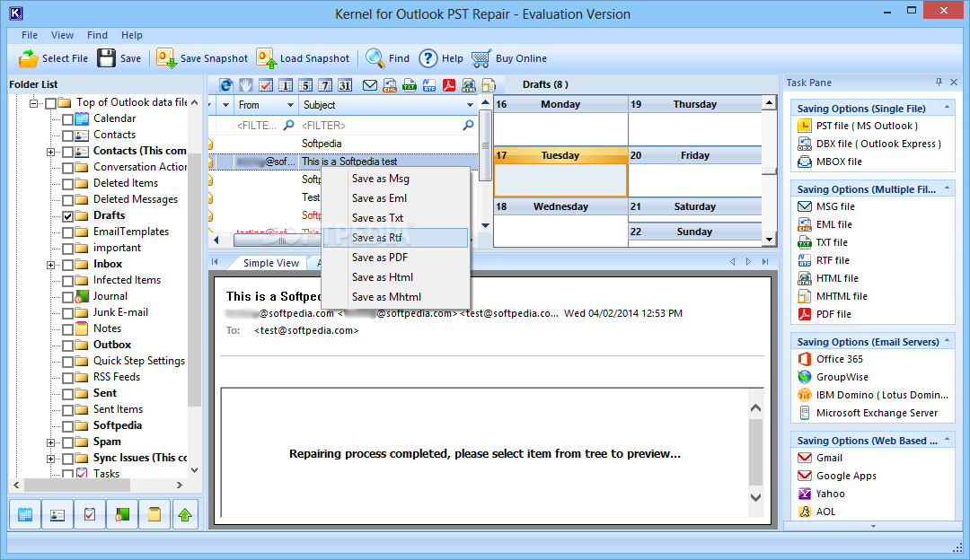The image size is (970, 560).
Task: Click the Save Snapshot toolbar icon
Action: [166, 58]
